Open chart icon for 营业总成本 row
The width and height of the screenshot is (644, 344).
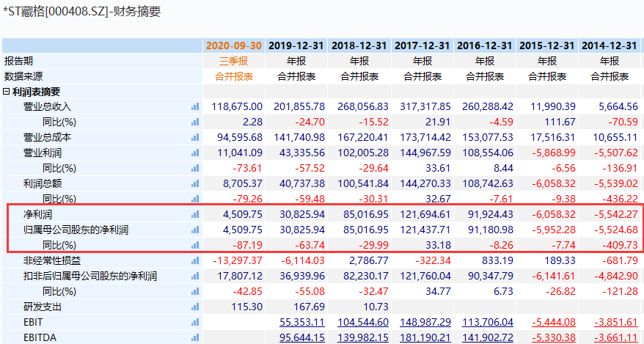coord(195,137)
